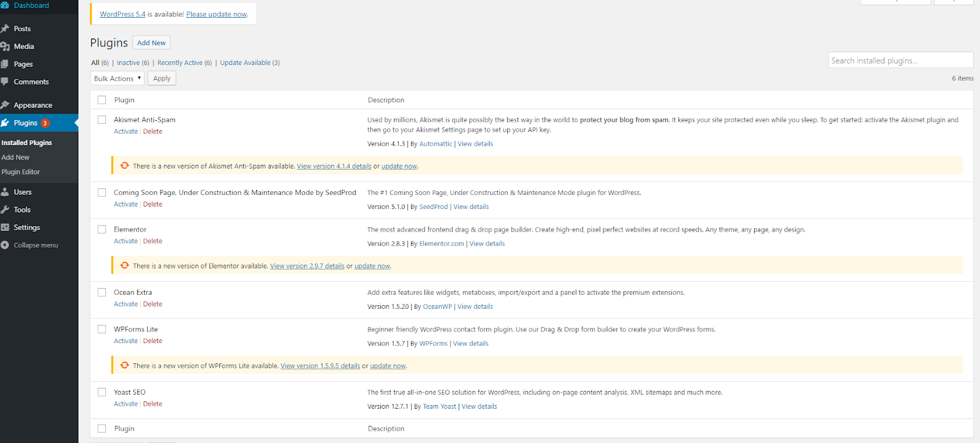Click the Media icon in the sidebar
980x443 pixels.
(x=5, y=47)
